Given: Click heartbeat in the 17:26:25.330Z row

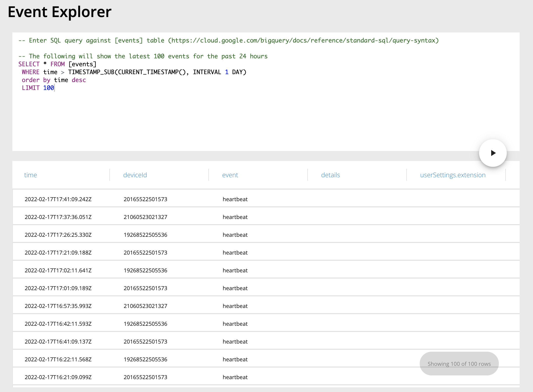Looking at the screenshot, I should 235,235.
